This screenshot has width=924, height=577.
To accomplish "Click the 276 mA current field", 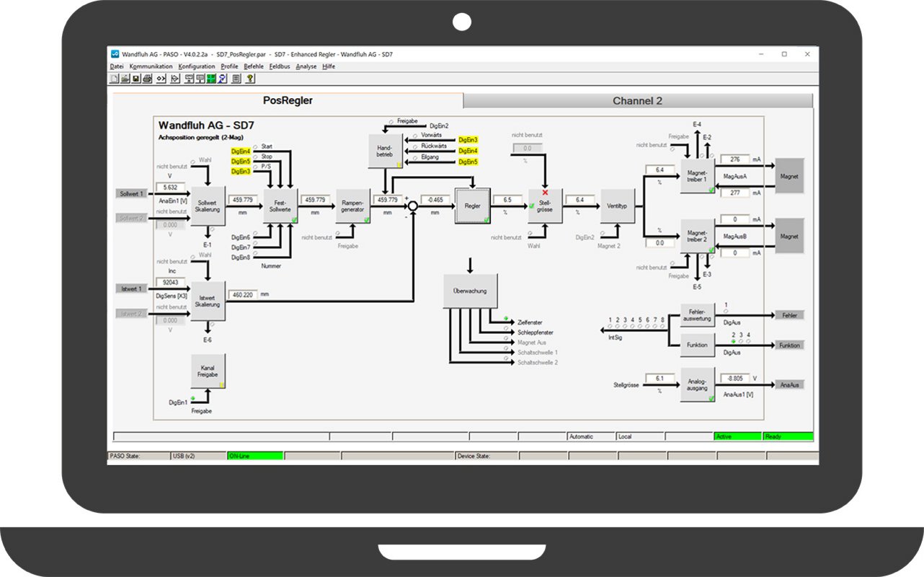I will pos(735,159).
